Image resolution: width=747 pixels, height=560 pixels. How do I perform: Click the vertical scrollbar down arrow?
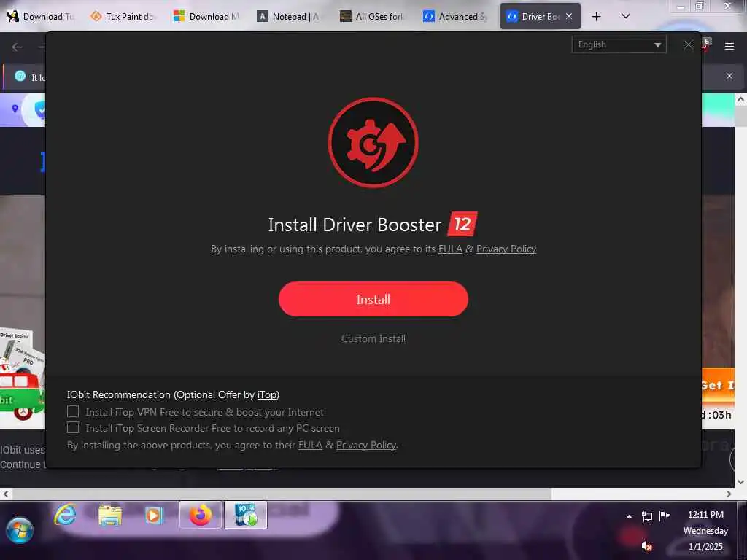pos(740,482)
